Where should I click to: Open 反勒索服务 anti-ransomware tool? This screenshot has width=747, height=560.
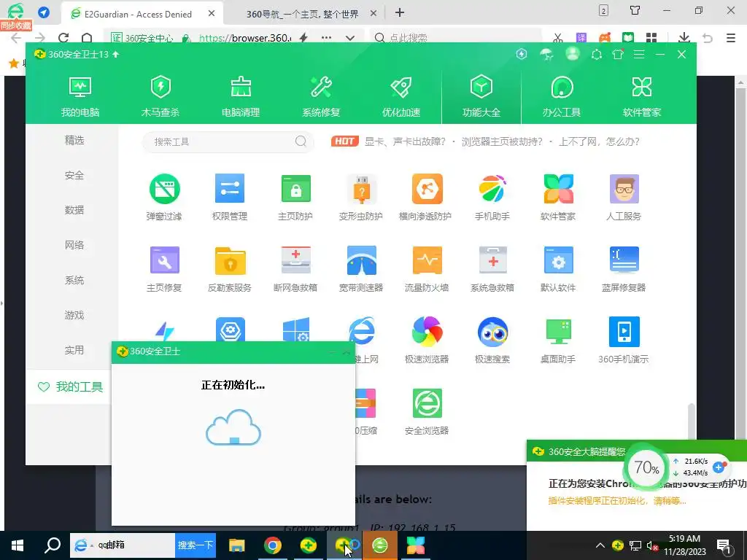click(x=230, y=268)
